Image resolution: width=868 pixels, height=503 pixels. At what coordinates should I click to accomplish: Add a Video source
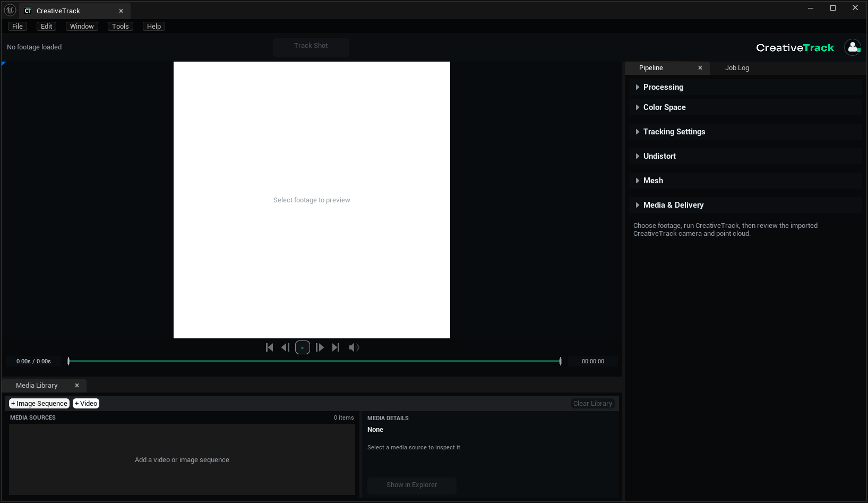click(86, 404)
